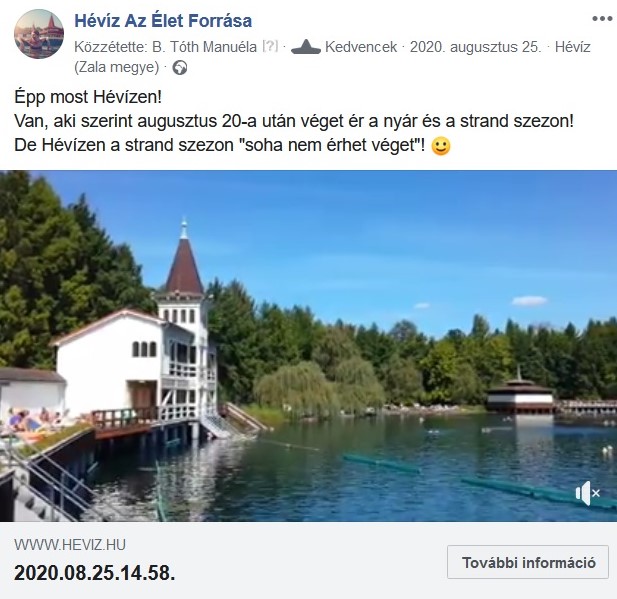
Task: Click the Hévíz page profile picture
Action: pos(39,34)
